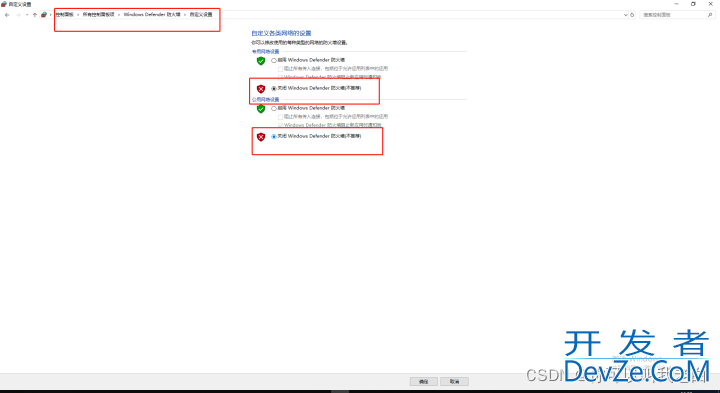Minimize the window

pos(676,4)
